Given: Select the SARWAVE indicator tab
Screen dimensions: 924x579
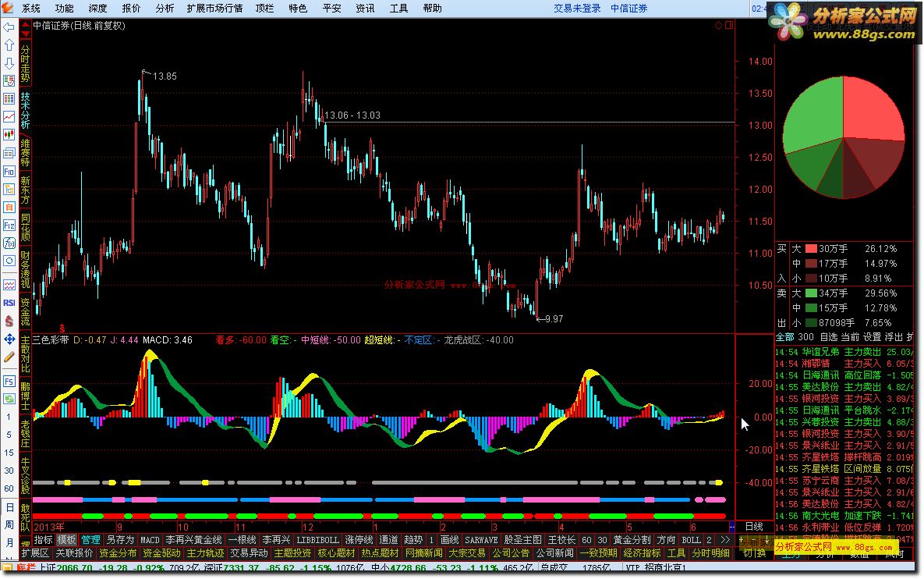Looking at the screenshot, I should click(481, 539).
